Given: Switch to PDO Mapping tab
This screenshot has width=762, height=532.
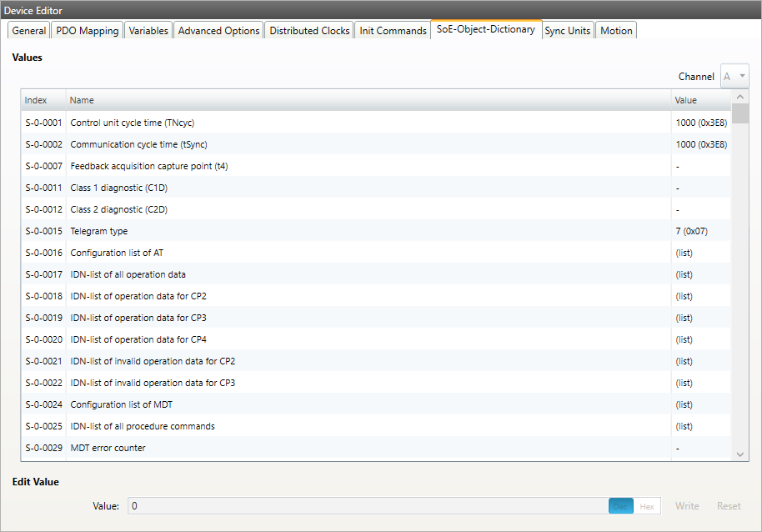Looking at the screenshot, I should [x=87, y=31].
